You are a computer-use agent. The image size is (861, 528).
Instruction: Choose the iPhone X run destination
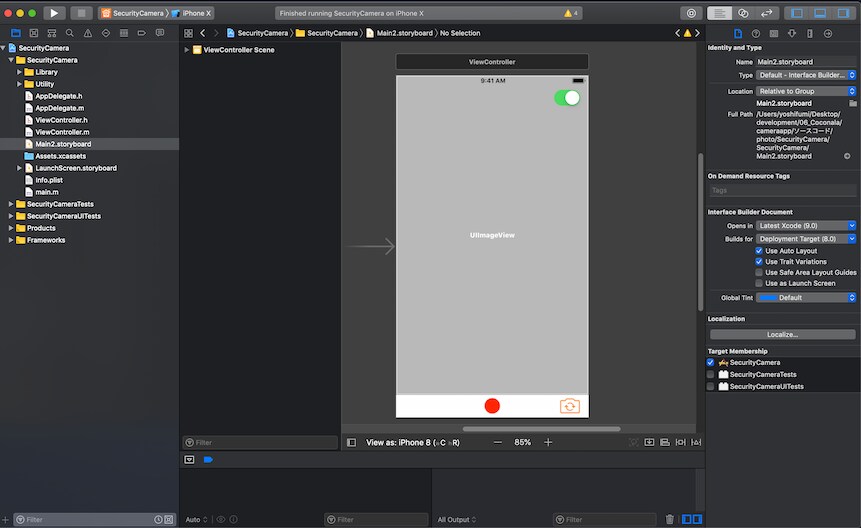coord(192,13)
